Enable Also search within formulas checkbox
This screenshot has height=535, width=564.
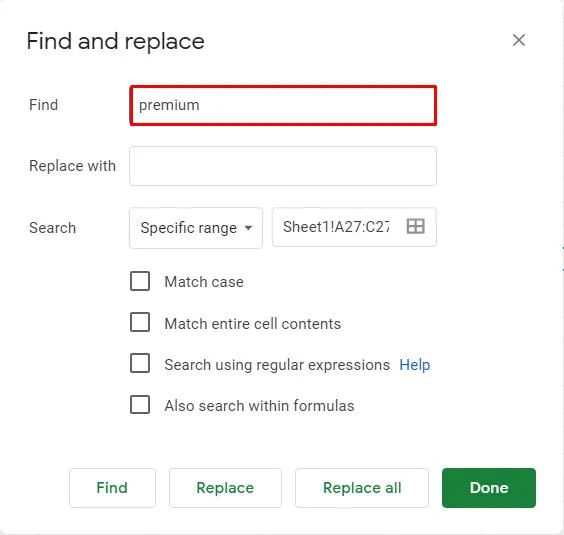[140, 405]
